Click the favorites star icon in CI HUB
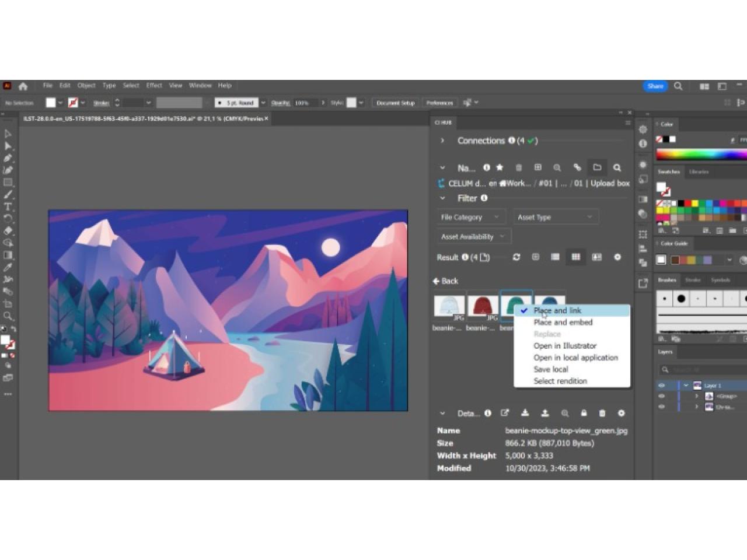Image resolution: width=747 pixels, height=560 pixels. 500,167
